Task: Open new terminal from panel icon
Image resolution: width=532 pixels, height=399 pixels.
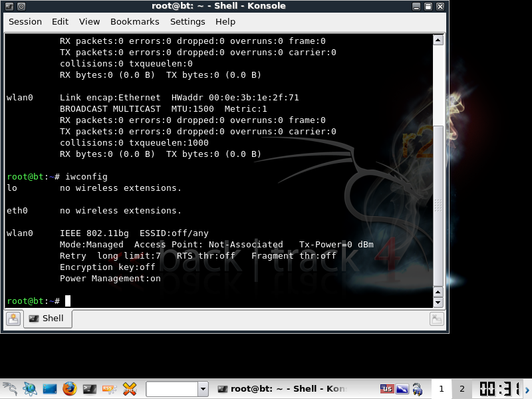Action: (x=90, y=388)
